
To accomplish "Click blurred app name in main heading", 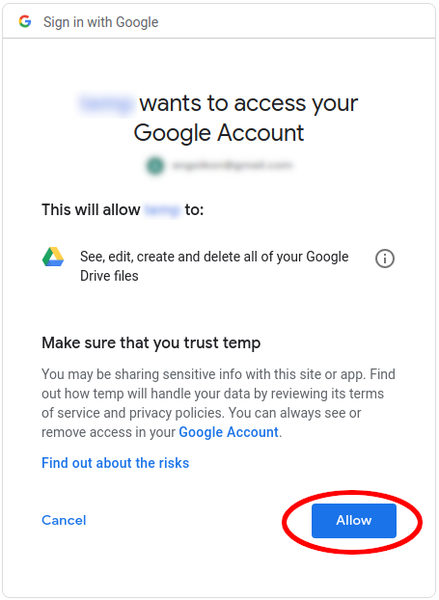I will click(107, 104).
